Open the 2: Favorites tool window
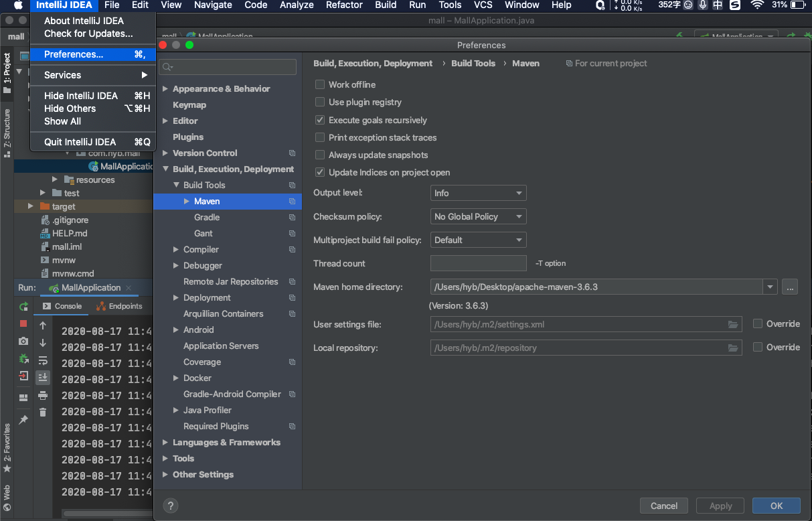 (x=7, y=447)
